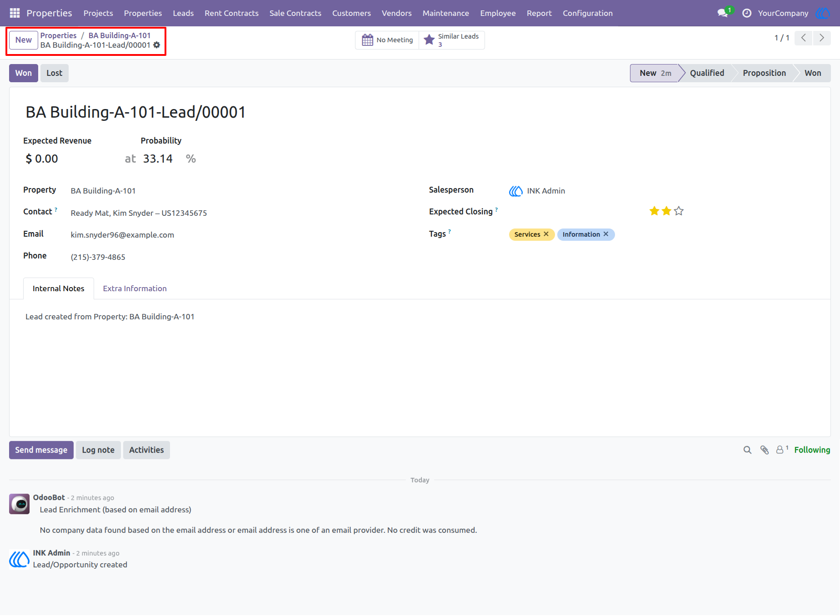This screenshot has width=840, height=616.
Task: Click Properties breadcrumb link
Action: tap(59, 35)
